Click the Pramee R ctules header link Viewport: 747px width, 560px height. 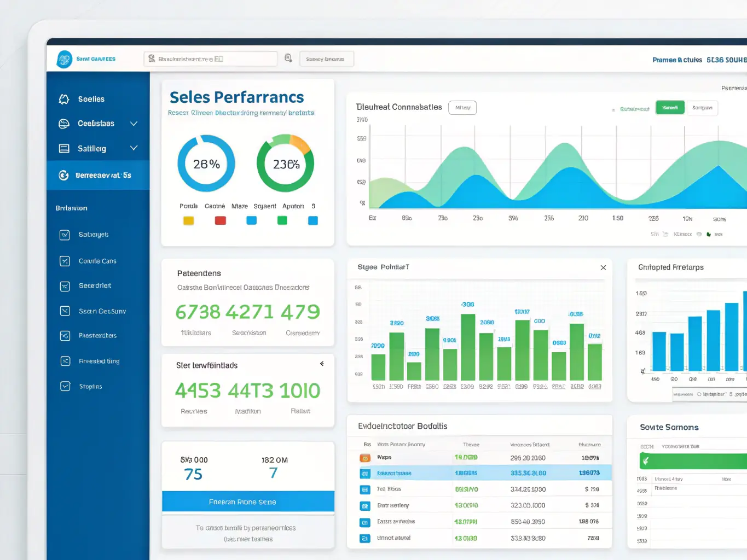point(677,60)
